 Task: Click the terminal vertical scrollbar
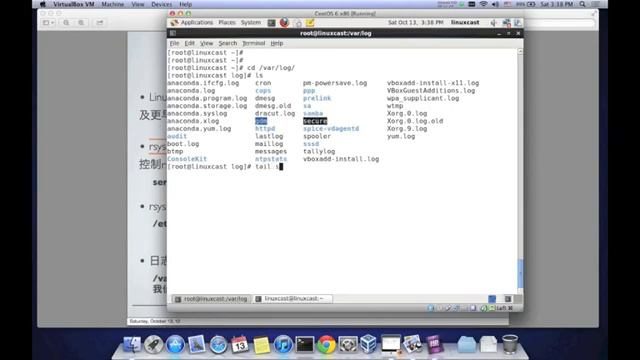click(520, 171)
